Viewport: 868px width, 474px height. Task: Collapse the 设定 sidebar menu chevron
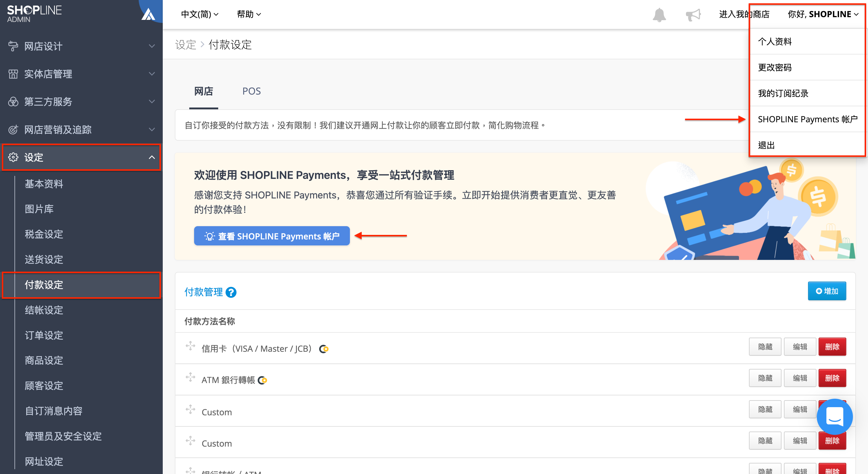click(152, 157)
